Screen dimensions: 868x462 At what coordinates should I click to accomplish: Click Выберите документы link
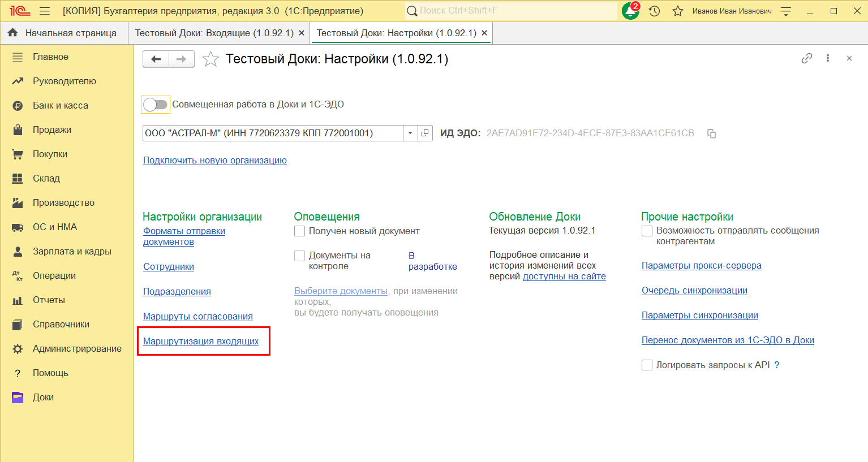coord(341,291)
